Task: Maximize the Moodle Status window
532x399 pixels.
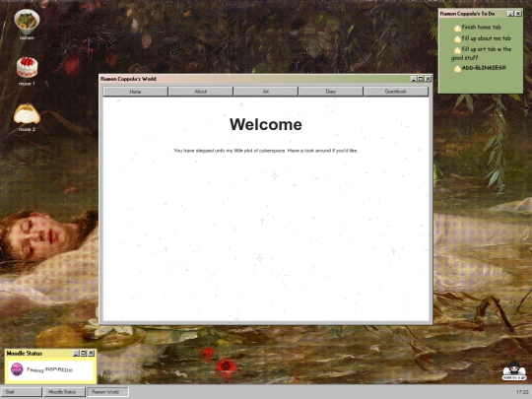Action: tap(84, 354)
